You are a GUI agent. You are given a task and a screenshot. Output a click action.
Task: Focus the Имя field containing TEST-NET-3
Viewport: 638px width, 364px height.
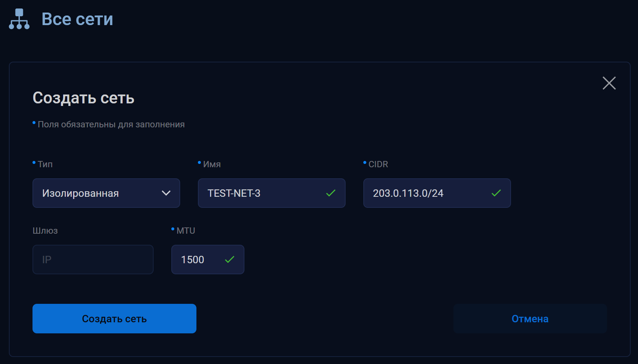(x=258, y=193)
